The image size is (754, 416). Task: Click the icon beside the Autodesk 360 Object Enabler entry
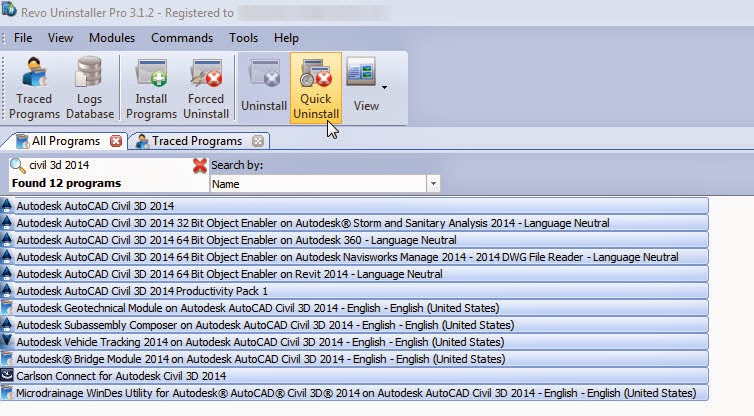click(x=7, y=239)
